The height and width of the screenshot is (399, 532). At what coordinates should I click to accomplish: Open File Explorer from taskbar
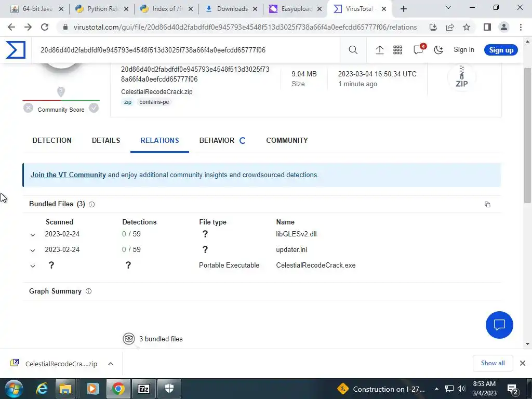tap(65, 389)
